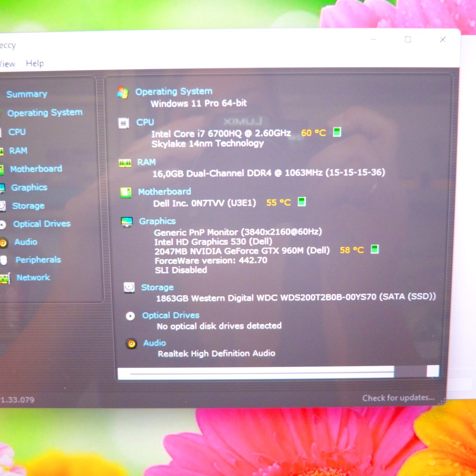476x476 pixels.
Task: Click the Graphics monitor icon in summary
Action: [x=127, y=222]
